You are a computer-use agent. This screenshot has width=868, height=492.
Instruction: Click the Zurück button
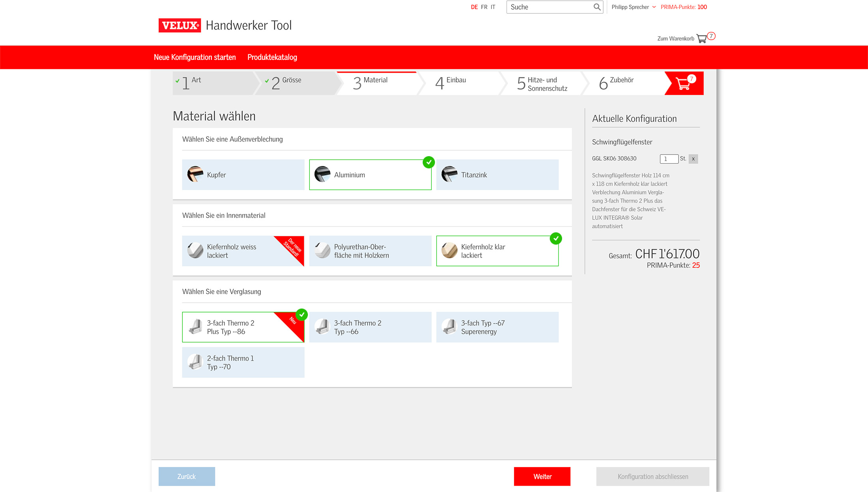pos(187,477)
